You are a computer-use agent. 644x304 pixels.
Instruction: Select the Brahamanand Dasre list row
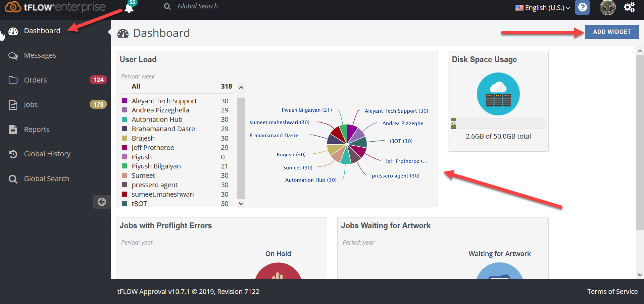coord(178,129)
